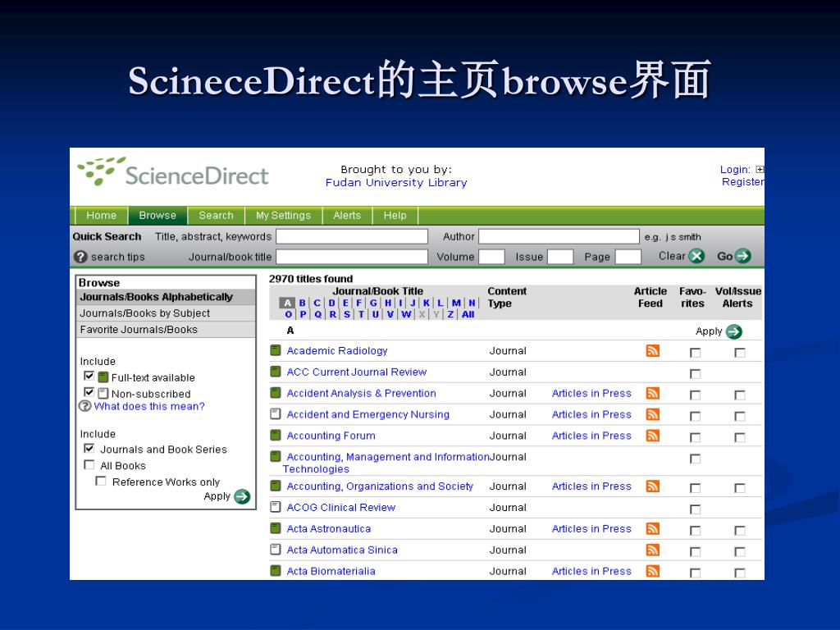
Task: Check Vol/Issue Alerts box for Academic Radiology
Action: coord(740,353)
